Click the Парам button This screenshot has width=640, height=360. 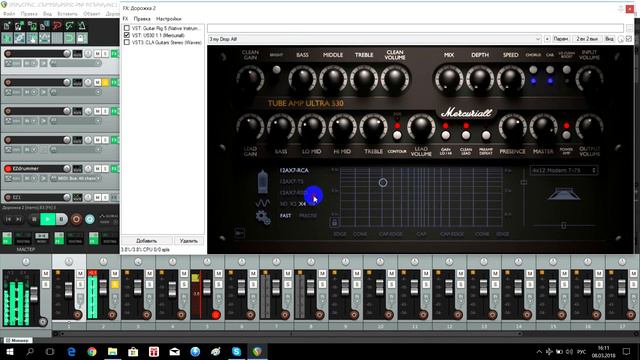[x=561, y=39]
